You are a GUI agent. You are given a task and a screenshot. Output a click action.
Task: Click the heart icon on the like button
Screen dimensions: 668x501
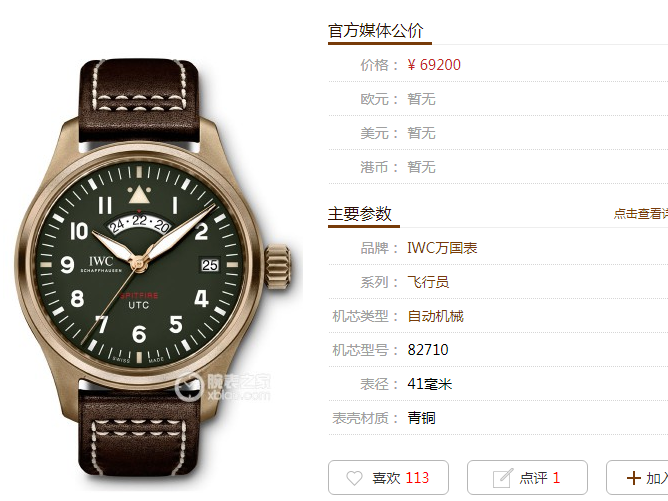click(x=354, y=478)
